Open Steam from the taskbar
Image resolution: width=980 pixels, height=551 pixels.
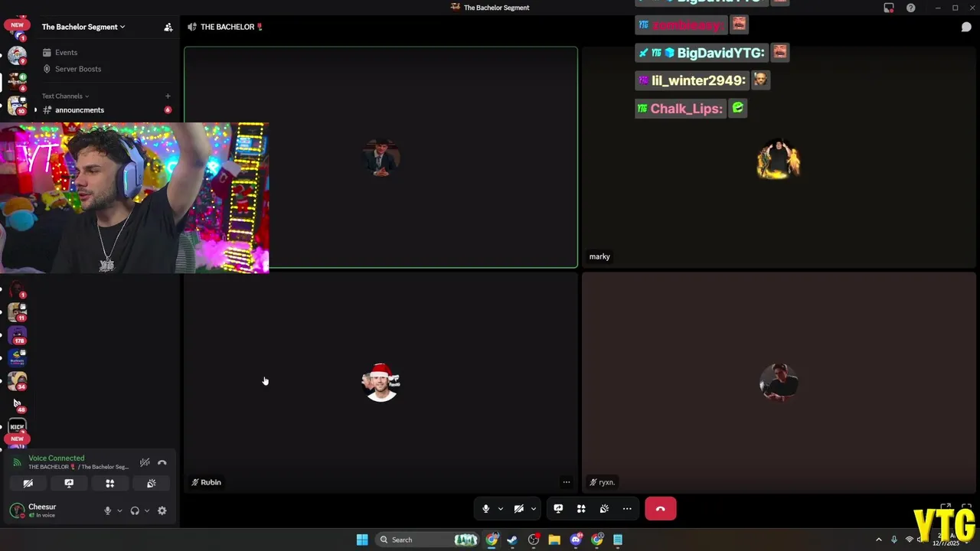512,540
